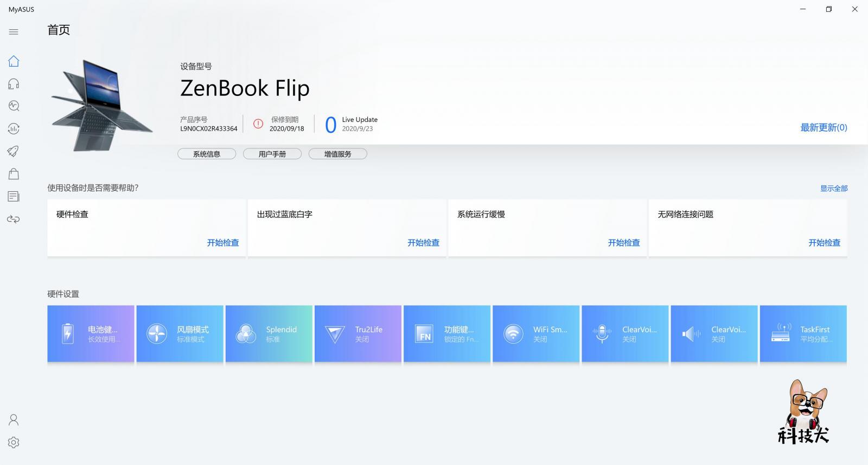Click Live Update count 0

click(330, 125)
